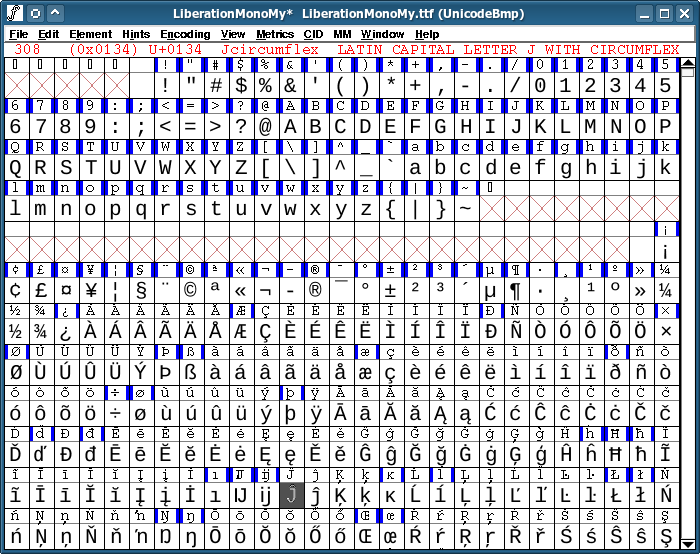Select the capital Z glyph cell
The image size is (700, 554).
click(241, 167)
